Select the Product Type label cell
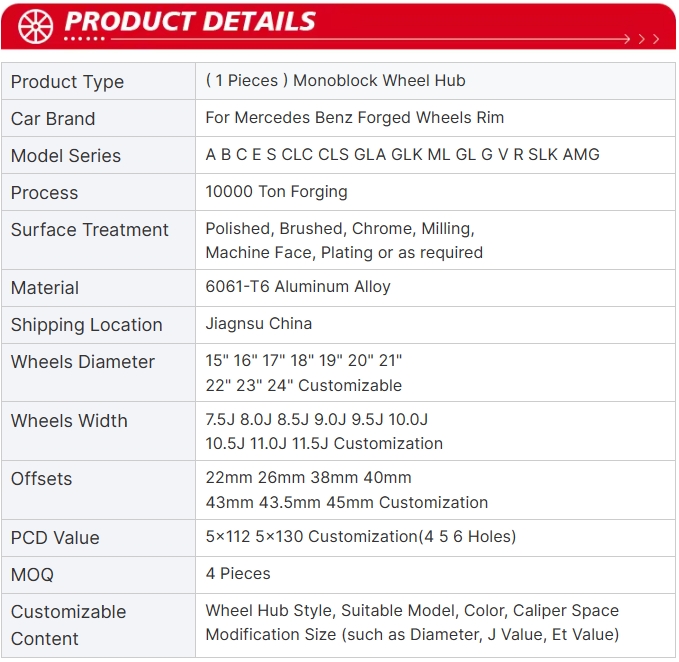The image size is (679, 662). 67,82
